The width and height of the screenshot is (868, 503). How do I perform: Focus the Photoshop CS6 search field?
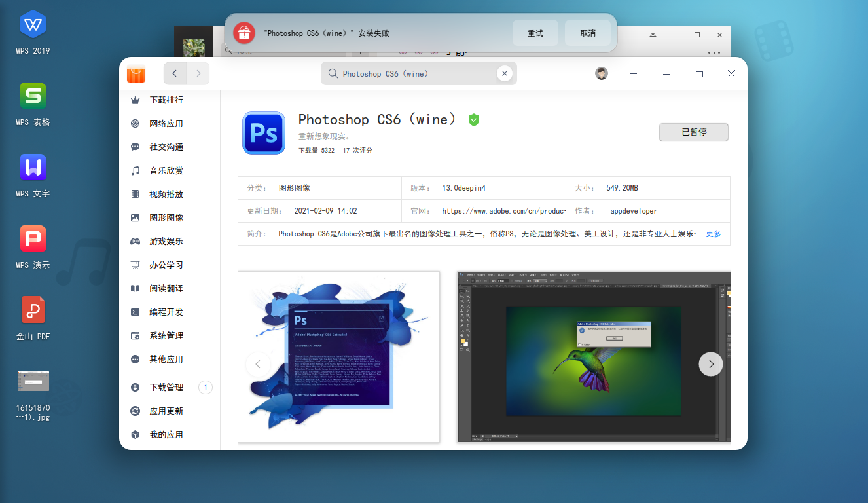419,74
